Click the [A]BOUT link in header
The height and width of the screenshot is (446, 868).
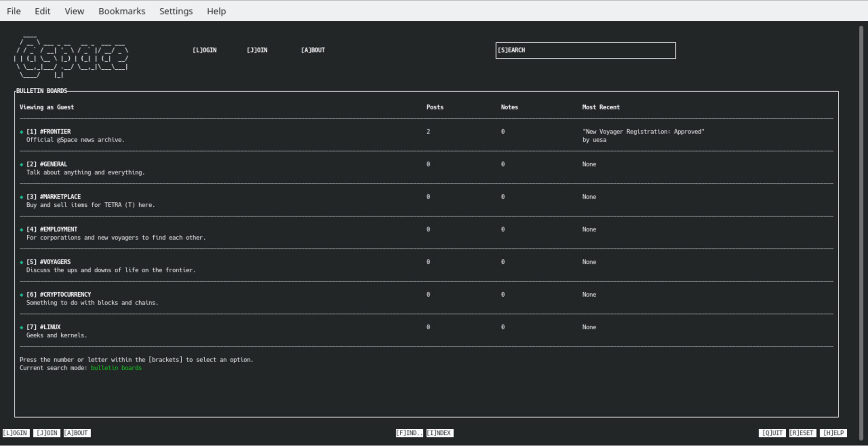[x=313, y=50]
